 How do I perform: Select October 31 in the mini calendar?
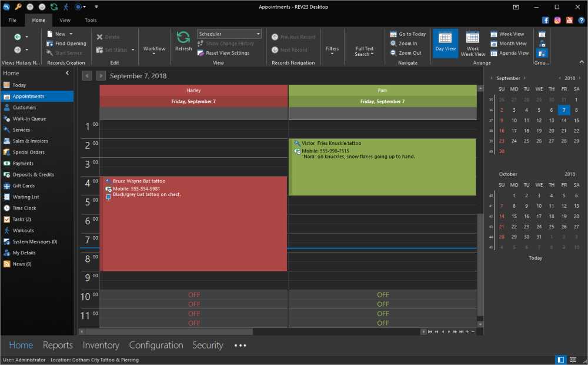[x=539, y=237]
